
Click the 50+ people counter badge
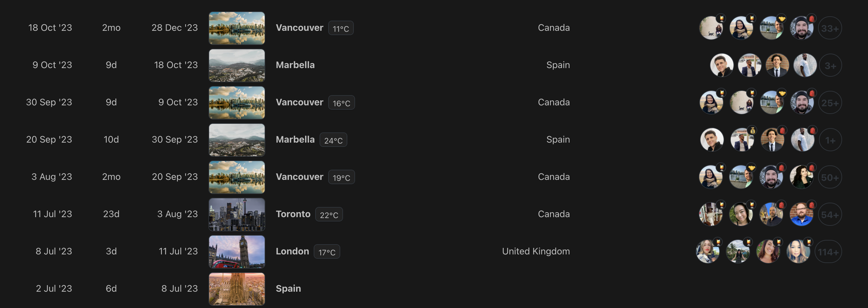click(x=829, y=177)
